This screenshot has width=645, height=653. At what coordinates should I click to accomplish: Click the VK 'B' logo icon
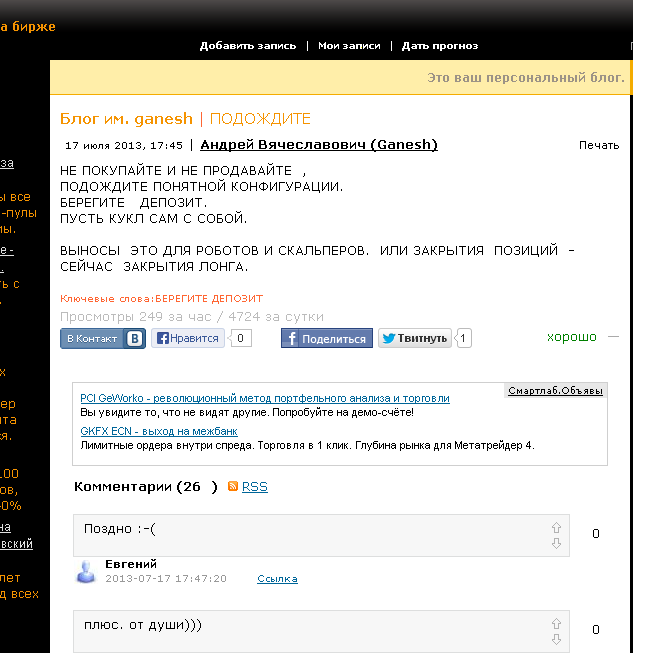[x=135, y=339]
